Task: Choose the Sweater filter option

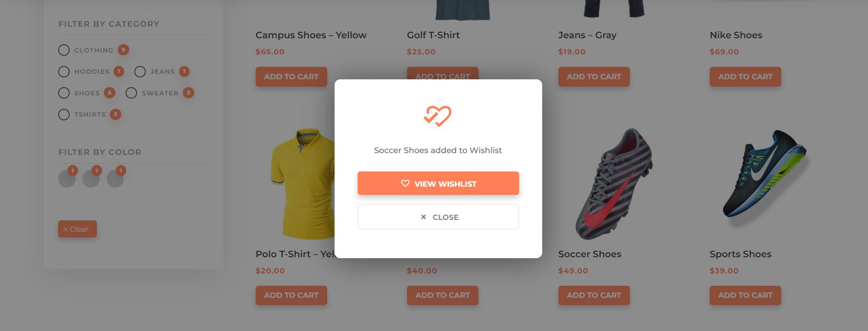Action: point(131,93)
